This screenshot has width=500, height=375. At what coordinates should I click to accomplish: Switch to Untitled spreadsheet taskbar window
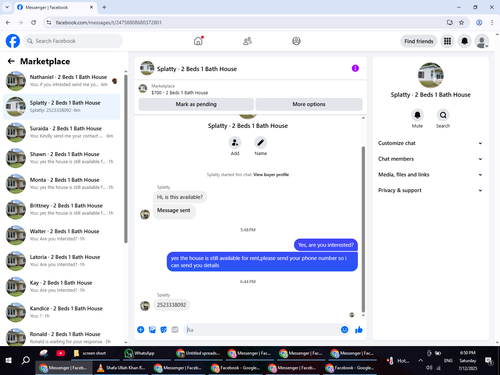point(198,353)
